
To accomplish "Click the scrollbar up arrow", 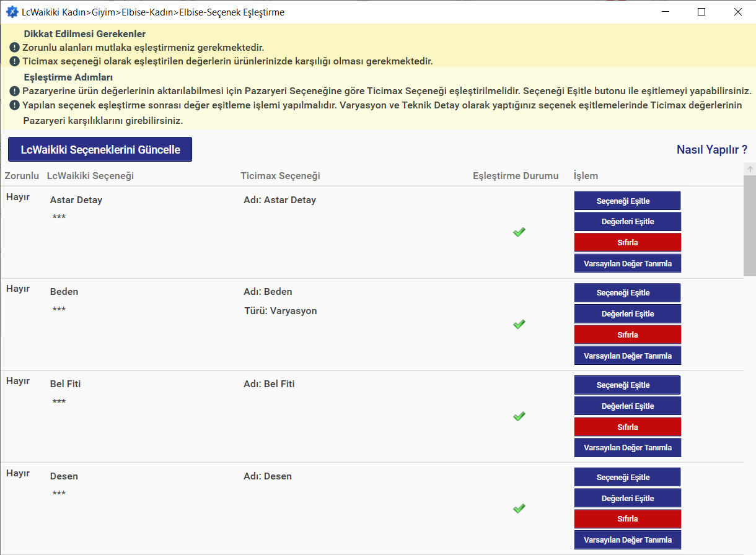I will coord(749,169).
